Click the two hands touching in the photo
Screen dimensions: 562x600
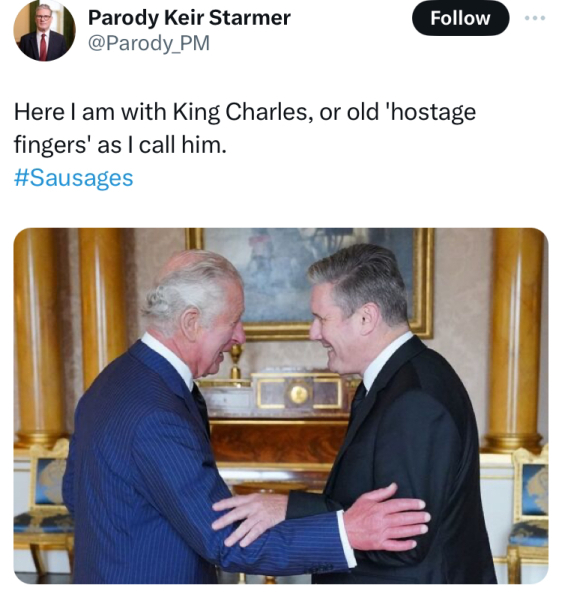click(x=321, y=517)
